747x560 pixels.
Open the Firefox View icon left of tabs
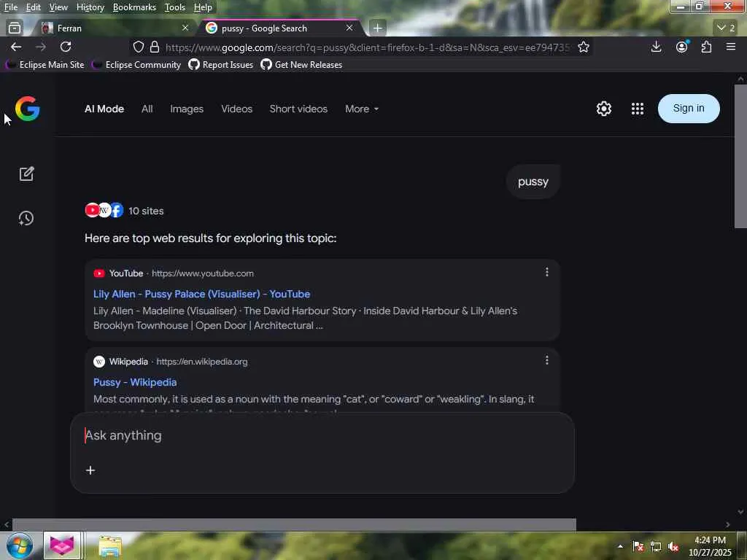(15, 28)
